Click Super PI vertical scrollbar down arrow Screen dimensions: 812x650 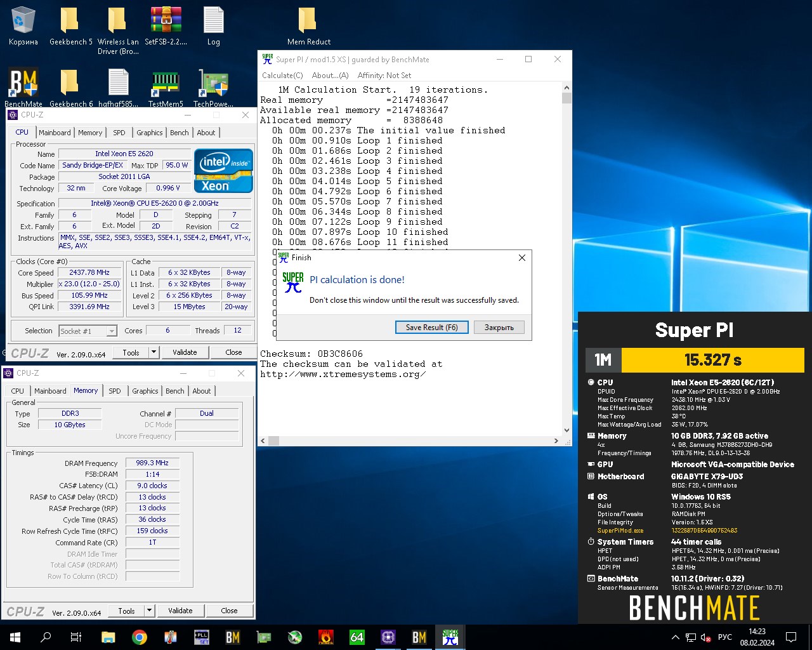point(566,430)
